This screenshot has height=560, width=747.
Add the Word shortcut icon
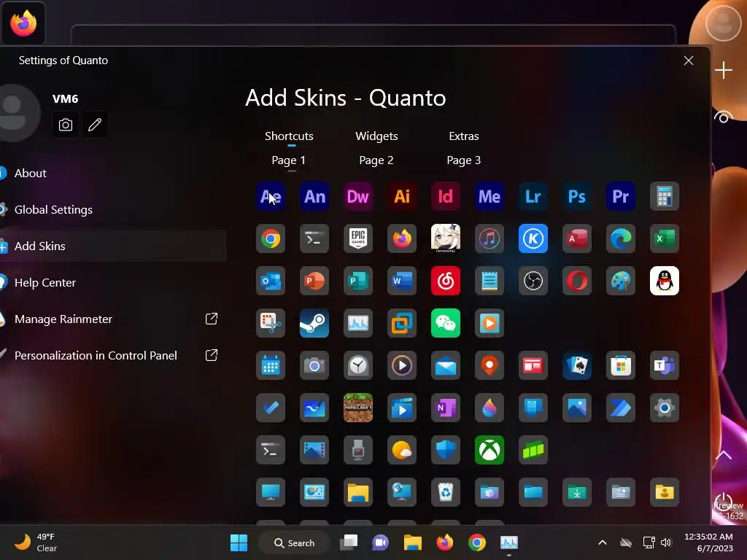(402, 281)
